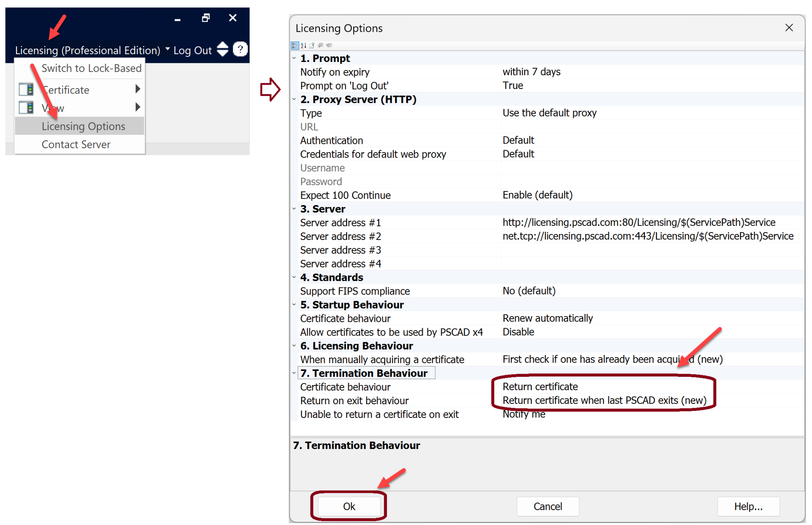Click the up/down arrows icon beside Log Out

pyautogui.click(x=223, y=49)
